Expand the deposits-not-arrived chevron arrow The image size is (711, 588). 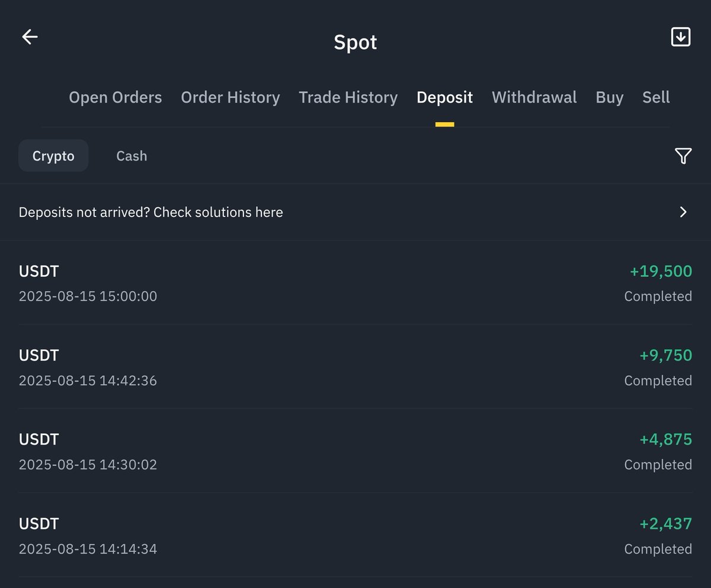pyautogui.click(x=683, y=212)
